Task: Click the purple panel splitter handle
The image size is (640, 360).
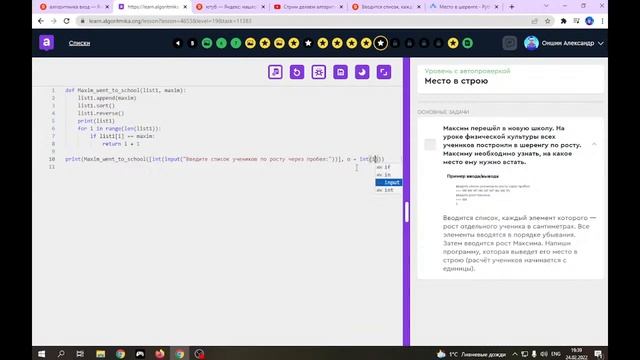Action: (407, 212)
